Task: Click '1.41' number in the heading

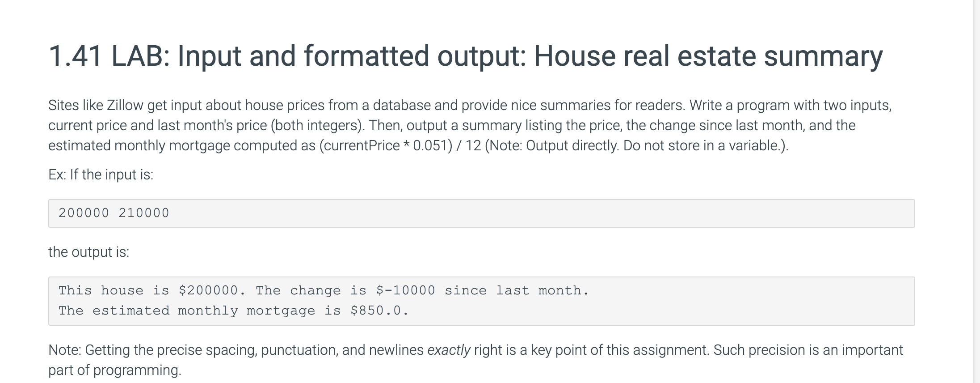Action: (75, 56)
